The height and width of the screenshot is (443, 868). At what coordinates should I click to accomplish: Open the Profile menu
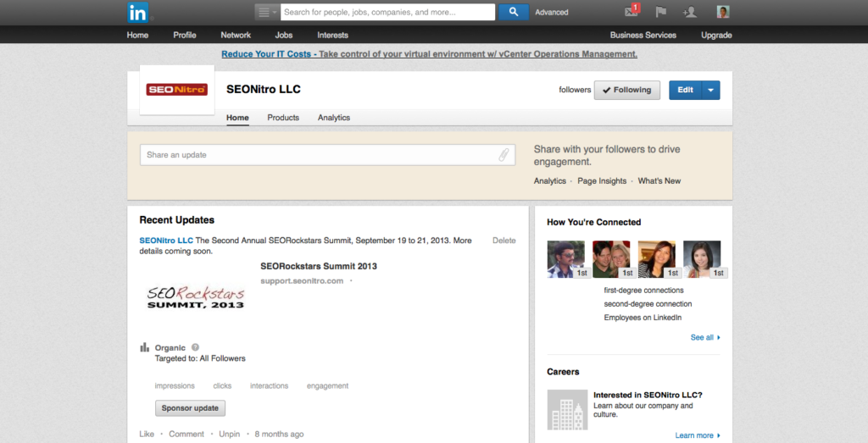(185, 35)
